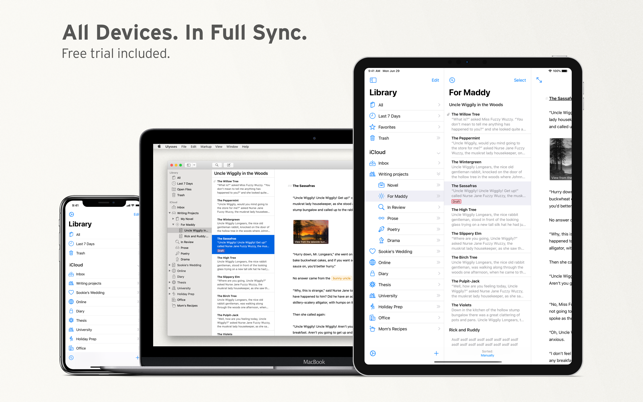The image size is (643, 402).
Task: Open Sookie's Wedding on the iPhone
Action: (x=103, y=293)
